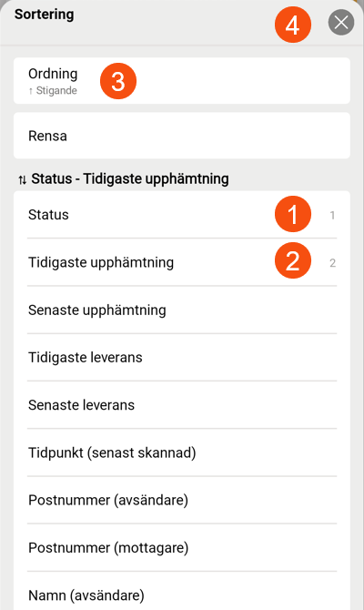
Task: Click the orange number 1 marker
Action: [293, 214]
